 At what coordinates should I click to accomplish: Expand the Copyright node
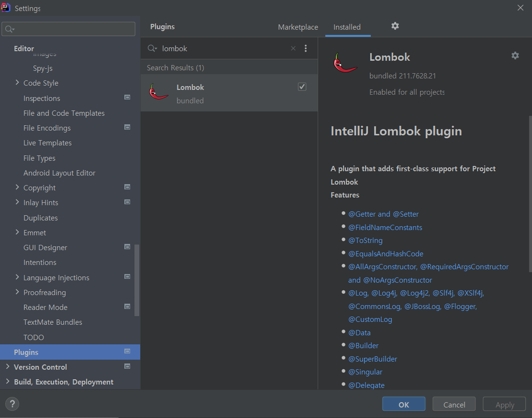click(x=17, y=187)
